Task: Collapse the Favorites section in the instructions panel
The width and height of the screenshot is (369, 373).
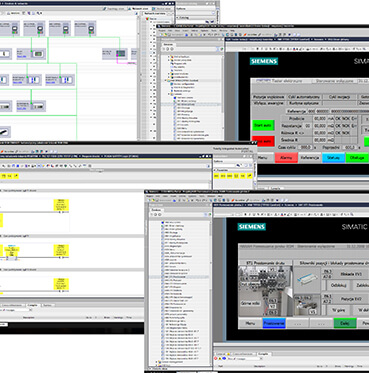Action: pos(214,170)
